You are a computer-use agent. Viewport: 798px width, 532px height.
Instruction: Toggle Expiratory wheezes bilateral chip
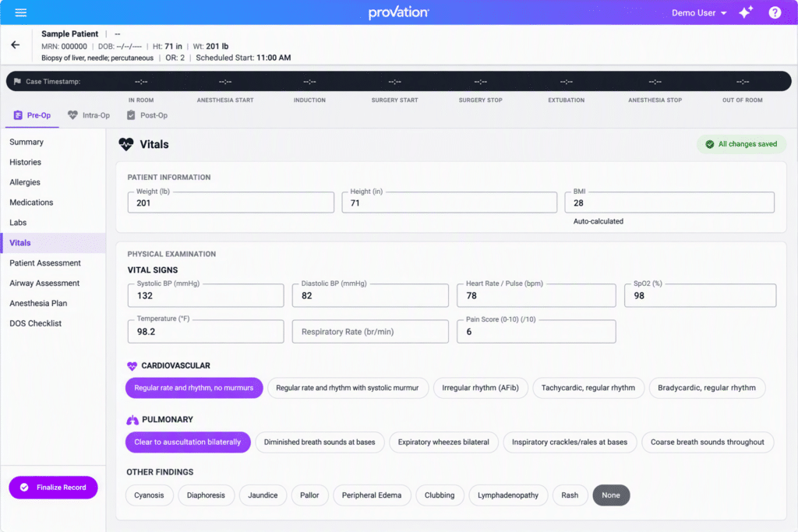443,442
